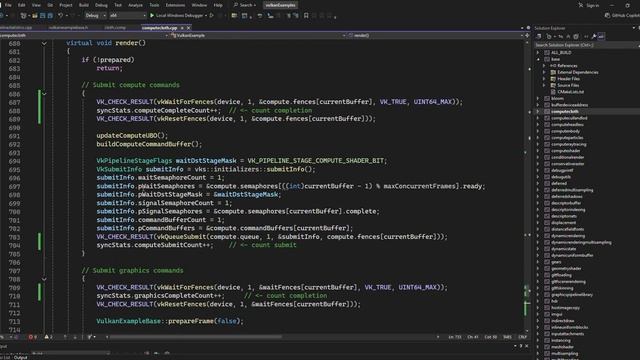Click the New Item toolbar icon
640x360 pixels.
pyautogui.click(x=24, y=16)
